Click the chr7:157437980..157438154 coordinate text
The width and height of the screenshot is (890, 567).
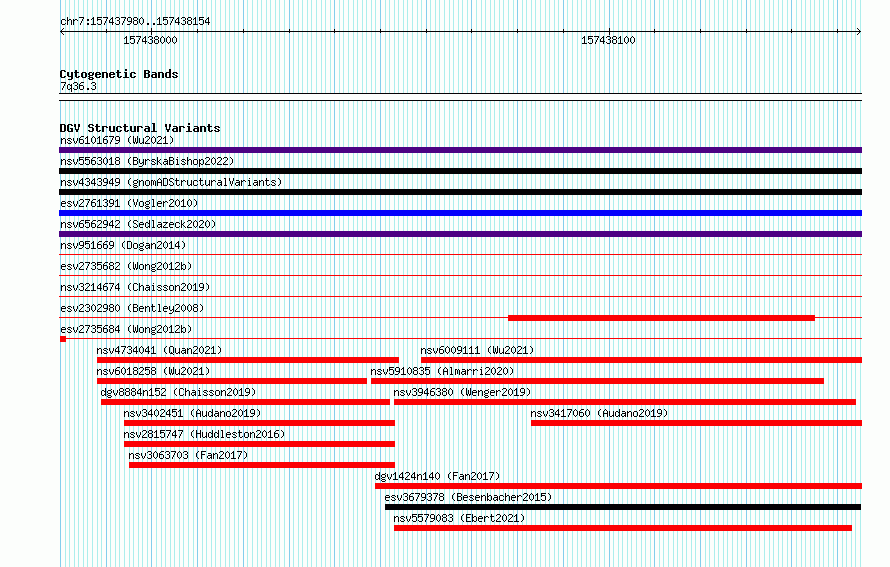pos(135,21)
